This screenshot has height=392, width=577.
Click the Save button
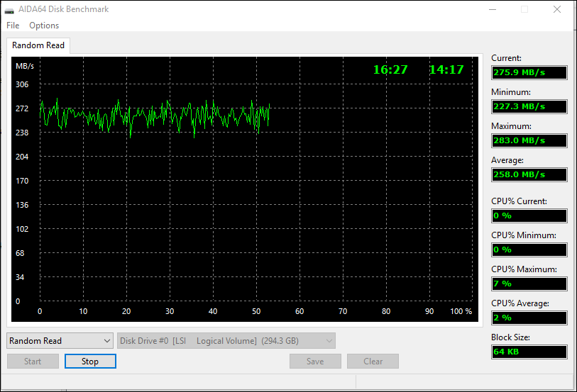click(315, 361)
